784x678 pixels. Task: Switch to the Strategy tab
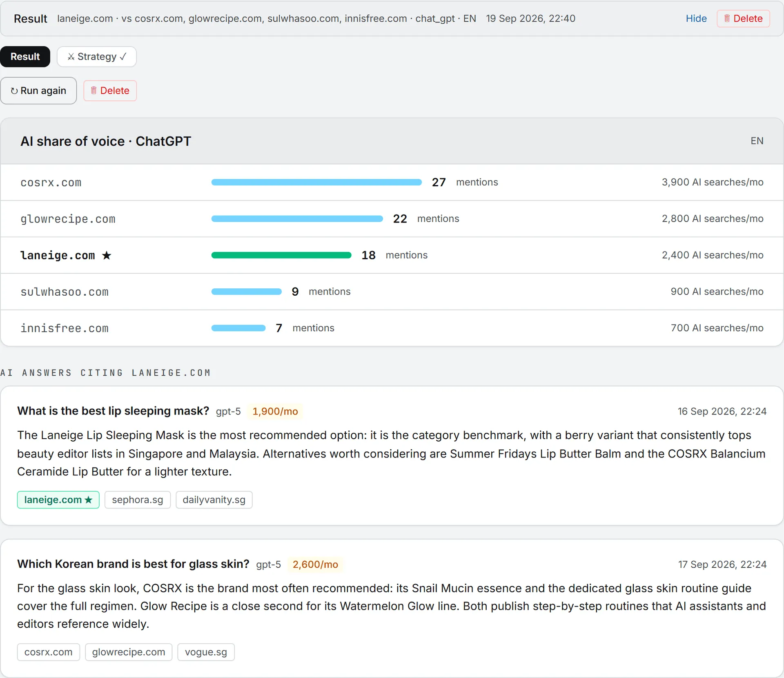(x=97, y=57)
